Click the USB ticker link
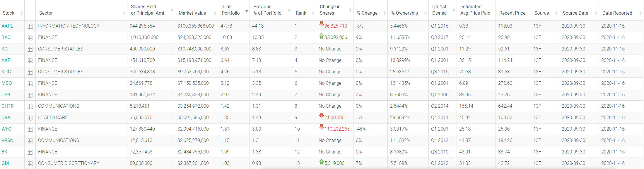644x169 pixels. pyautogui.click(x=6, y=94)
